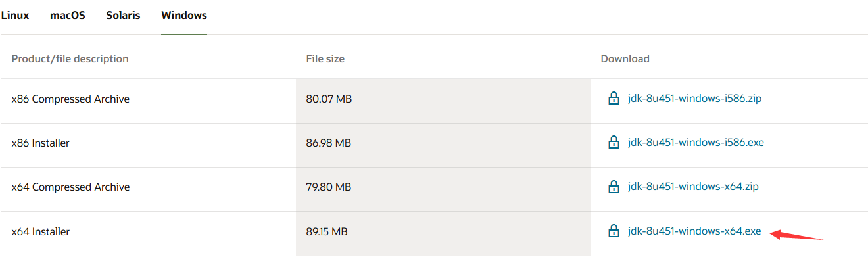Download jdk-8u451-windows-x64.exe installer link

tap(694, 231)
